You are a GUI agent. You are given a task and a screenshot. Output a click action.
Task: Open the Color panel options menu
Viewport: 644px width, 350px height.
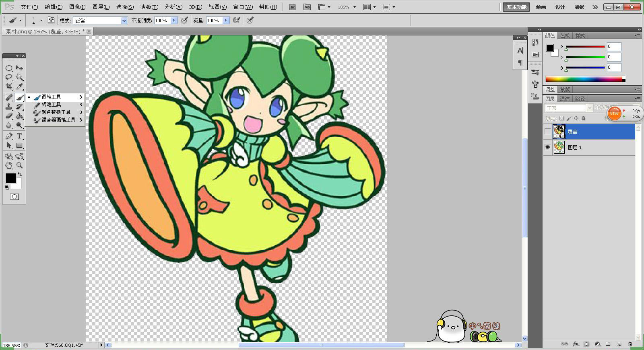(x=638, y=36)
